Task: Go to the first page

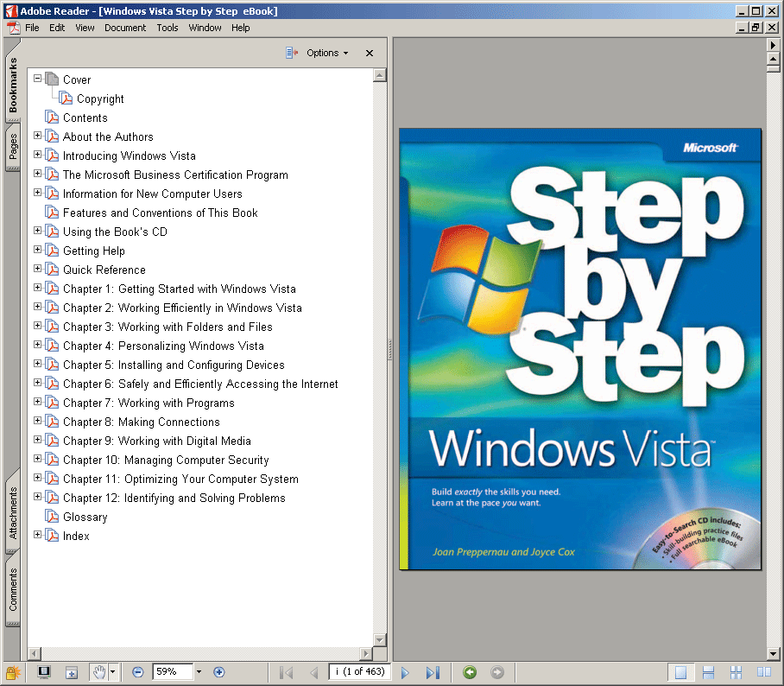Action: [286, 672]
